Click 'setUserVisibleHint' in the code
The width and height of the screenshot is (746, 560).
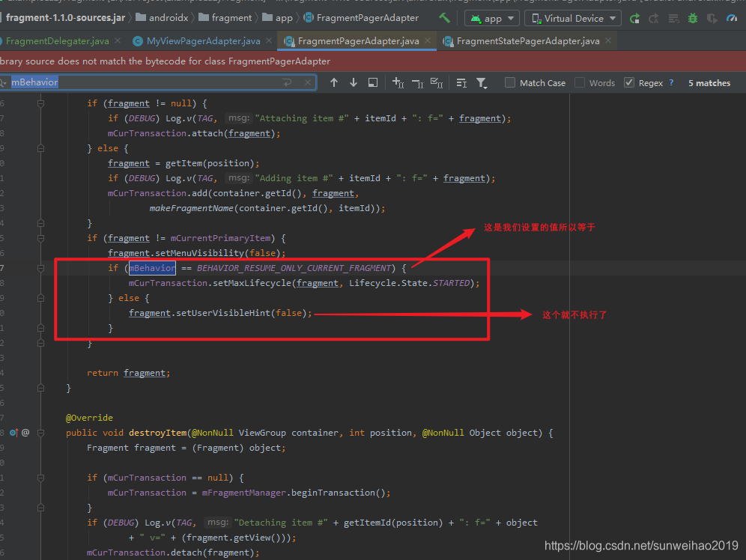pos(223,313)
